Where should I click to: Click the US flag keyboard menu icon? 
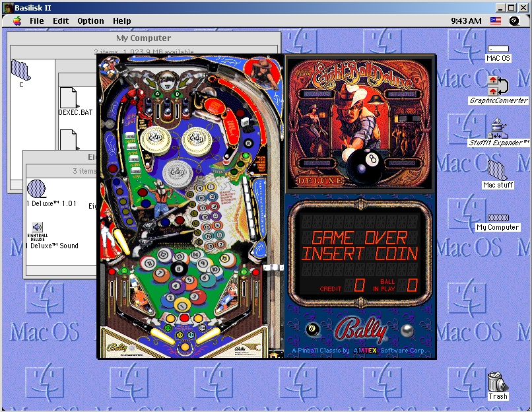point(496,21)
